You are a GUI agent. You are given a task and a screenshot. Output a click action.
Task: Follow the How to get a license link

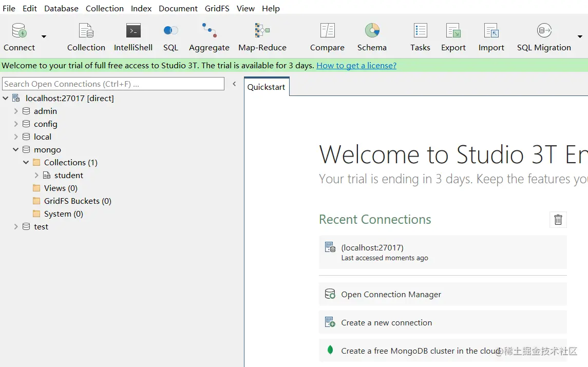click(356, 65)
